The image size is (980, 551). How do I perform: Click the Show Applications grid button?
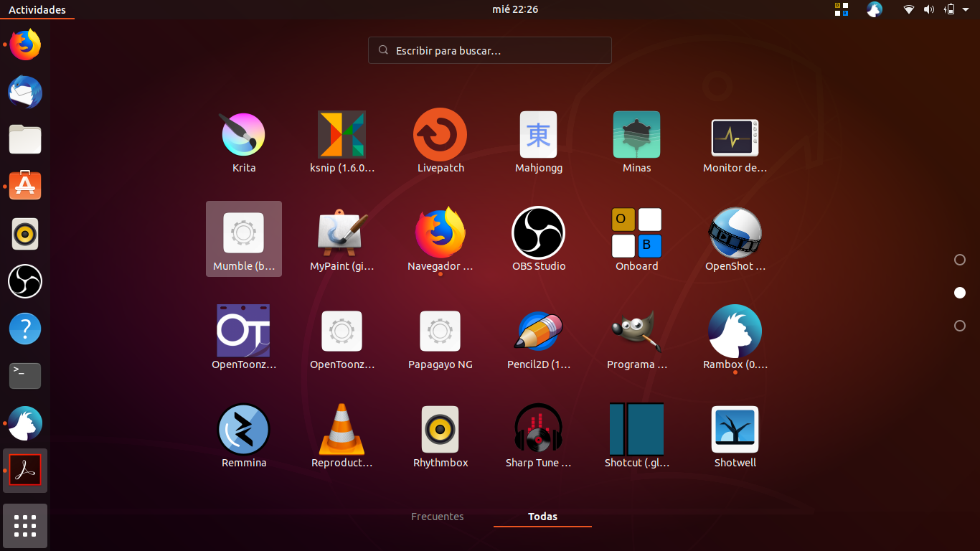[25, 526]
